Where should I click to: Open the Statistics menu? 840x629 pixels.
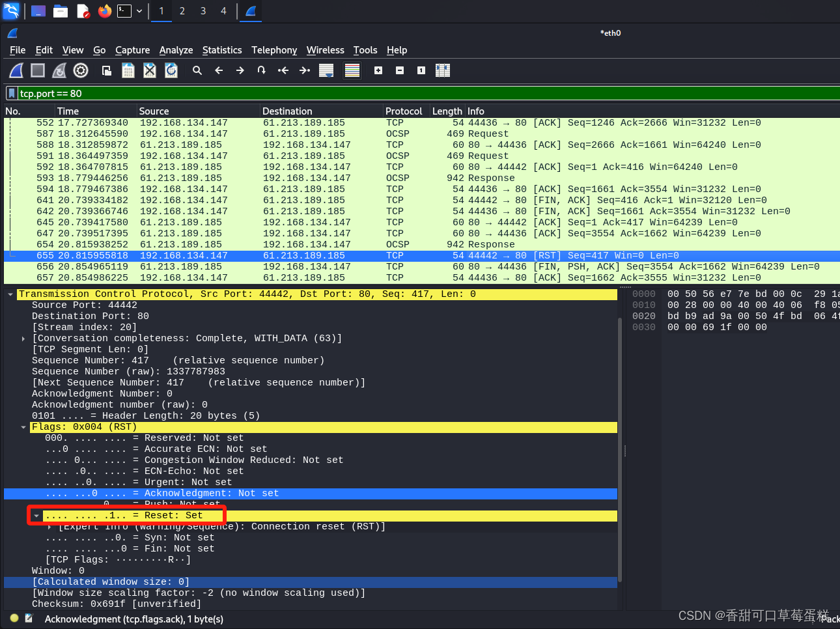coord(222,50)
